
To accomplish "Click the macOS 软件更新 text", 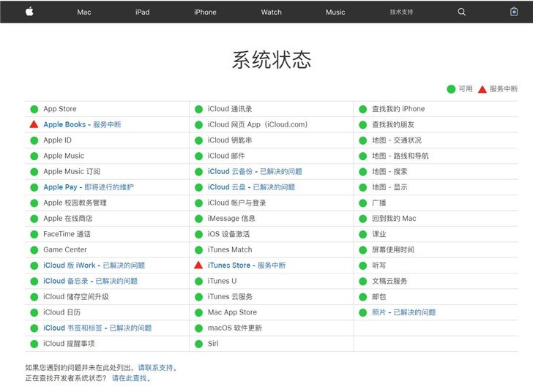I will [235, 328].
